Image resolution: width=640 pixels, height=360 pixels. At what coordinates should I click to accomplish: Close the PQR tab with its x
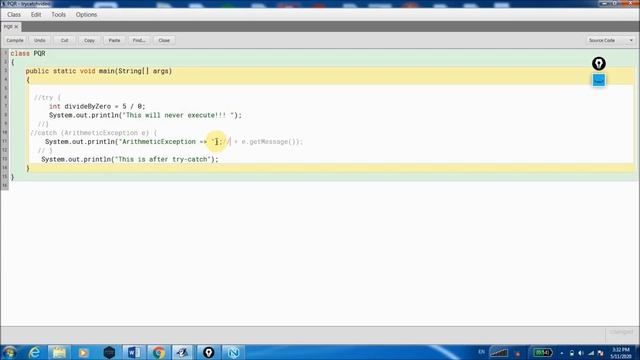16,27
